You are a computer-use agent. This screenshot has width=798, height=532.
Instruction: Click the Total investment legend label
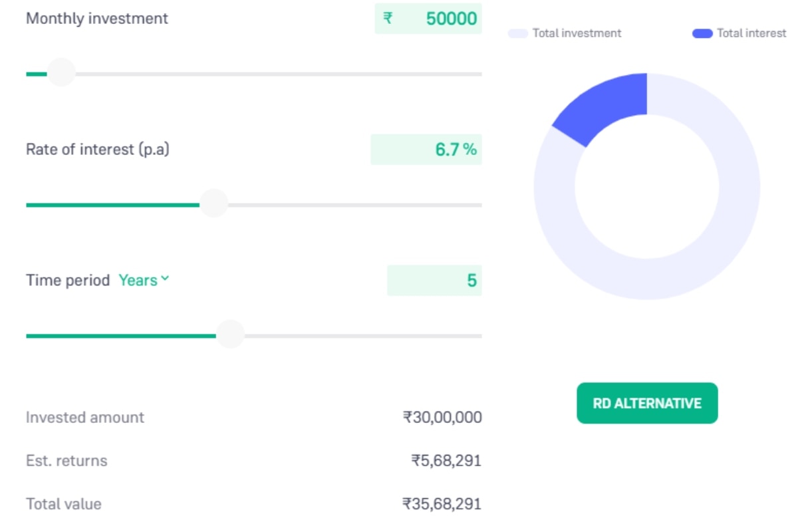[x=577, y=33]
